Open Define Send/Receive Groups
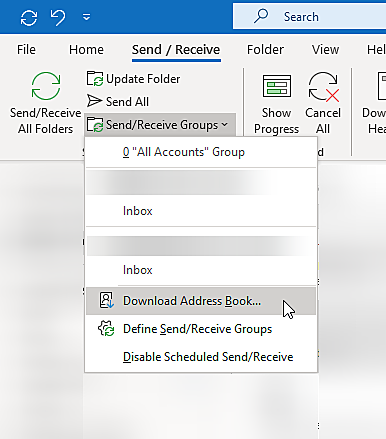Viewport: 386px width, 439px height. (201, 329)
